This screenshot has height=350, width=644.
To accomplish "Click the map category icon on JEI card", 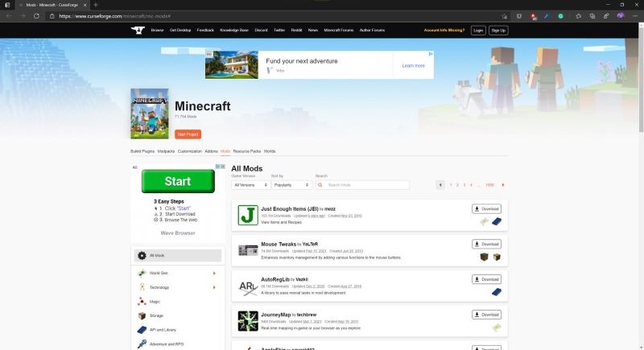I will [485, 221].
